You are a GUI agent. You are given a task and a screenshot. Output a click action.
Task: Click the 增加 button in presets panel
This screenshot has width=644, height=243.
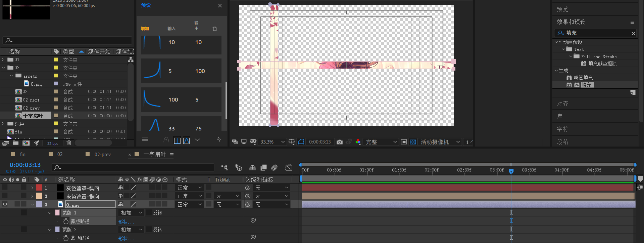[145, 29]
